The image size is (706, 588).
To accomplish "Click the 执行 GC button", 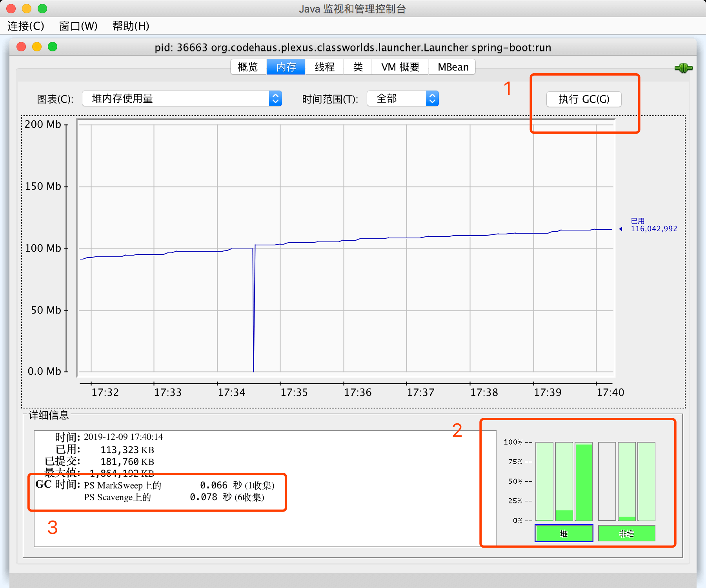I will tap(584, 99).
